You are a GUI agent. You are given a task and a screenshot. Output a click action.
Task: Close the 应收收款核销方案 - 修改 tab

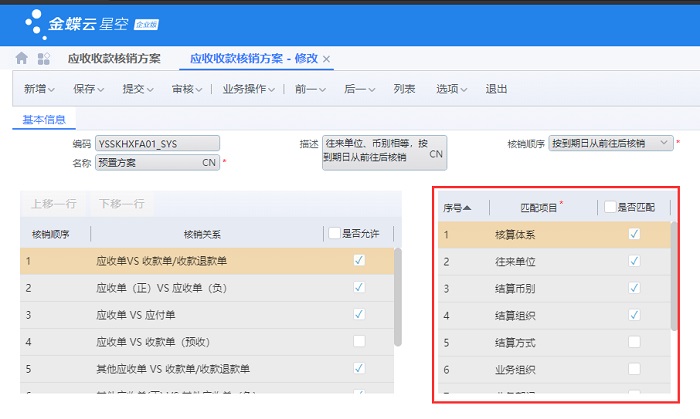point(326,59)
